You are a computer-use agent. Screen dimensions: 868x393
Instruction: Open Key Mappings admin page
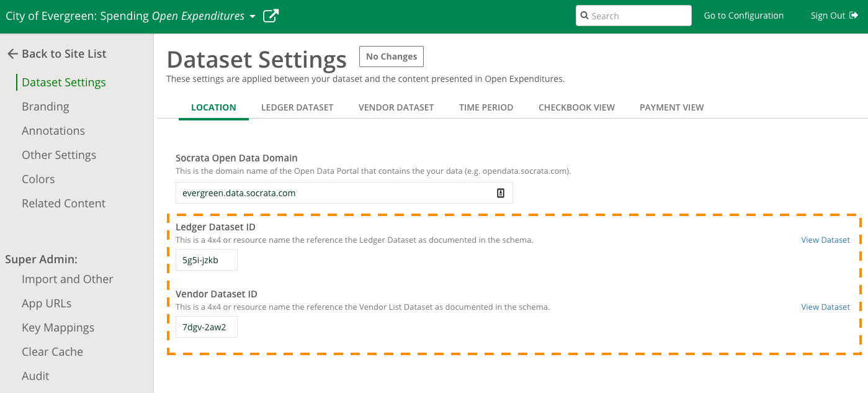coord(58,327)
